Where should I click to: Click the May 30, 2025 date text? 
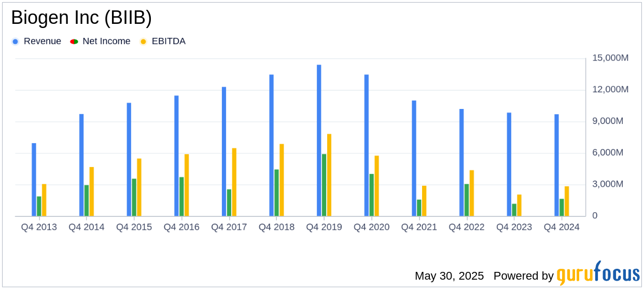(x=449, y=276)
